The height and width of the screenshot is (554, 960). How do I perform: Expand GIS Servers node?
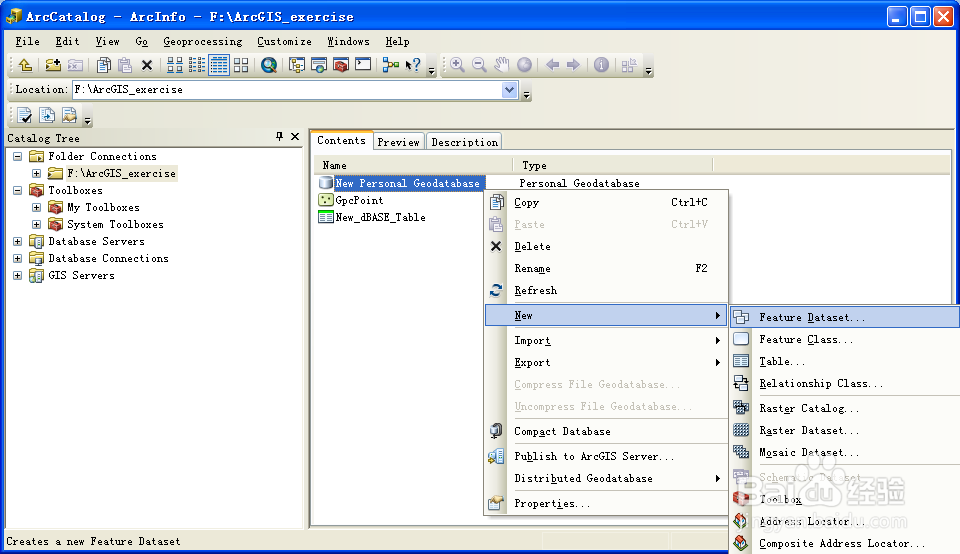click(18, 276)
